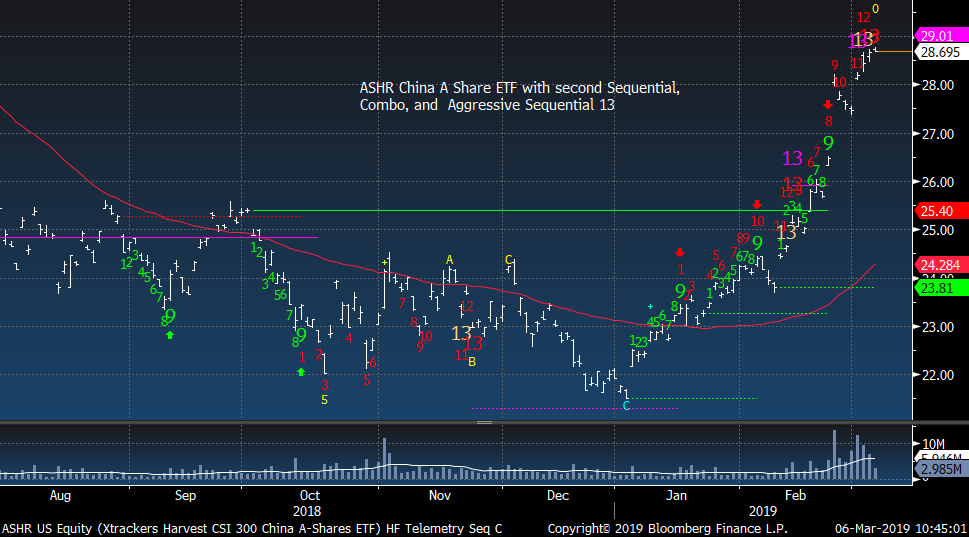969x537 pixels.
Task: Click the white 28.695 last price label
Action: (x=940, y=53)
